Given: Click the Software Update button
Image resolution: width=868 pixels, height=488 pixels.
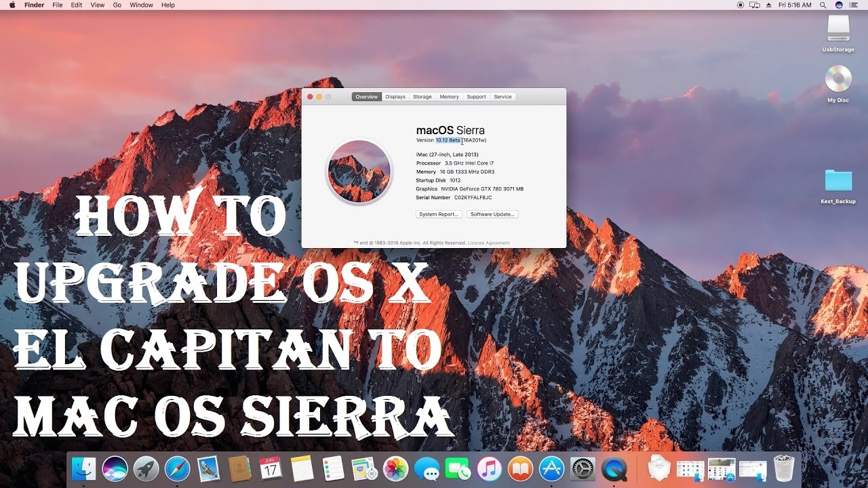Looking at the screenshot, I should (x=493, y=214).
